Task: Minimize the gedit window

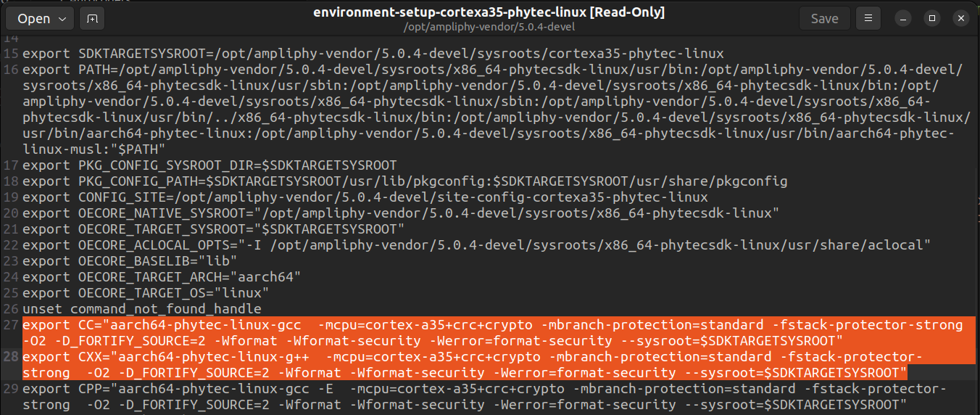Action: click(905, 18)
